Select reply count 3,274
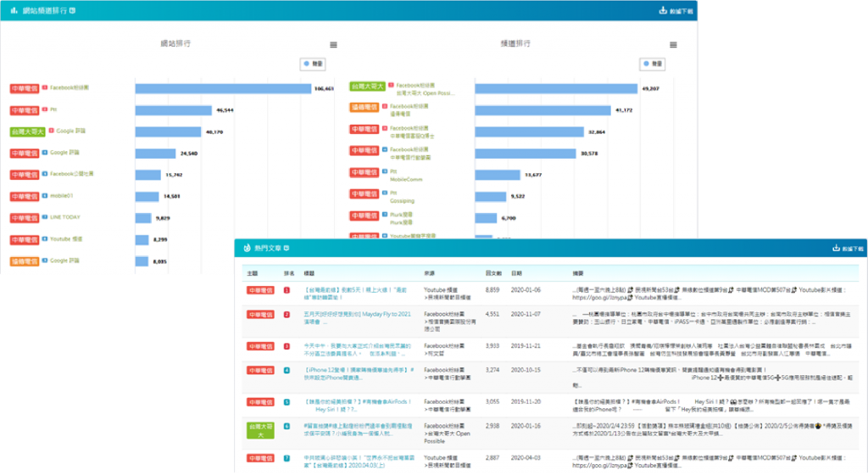The width and height of the screenshot is (868, 476). (492, 370)
